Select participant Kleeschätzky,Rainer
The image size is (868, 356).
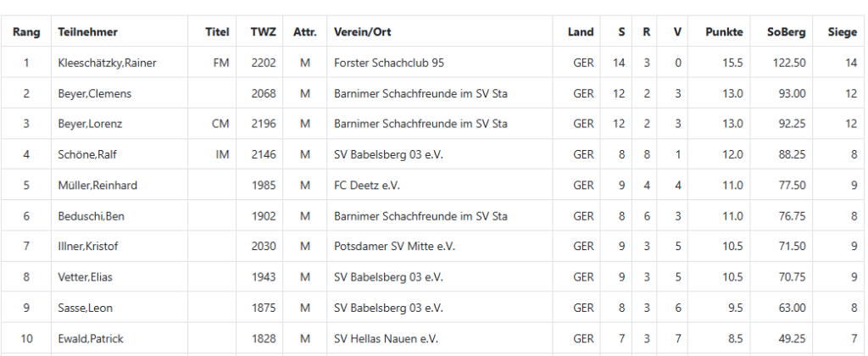click(107, 63)
